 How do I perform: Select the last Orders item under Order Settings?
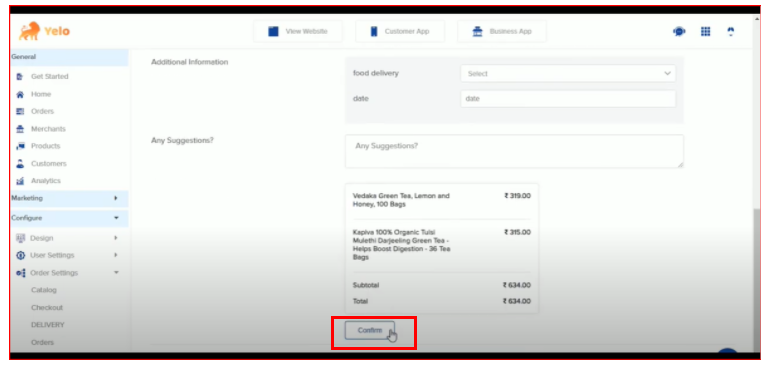[43, 343]
